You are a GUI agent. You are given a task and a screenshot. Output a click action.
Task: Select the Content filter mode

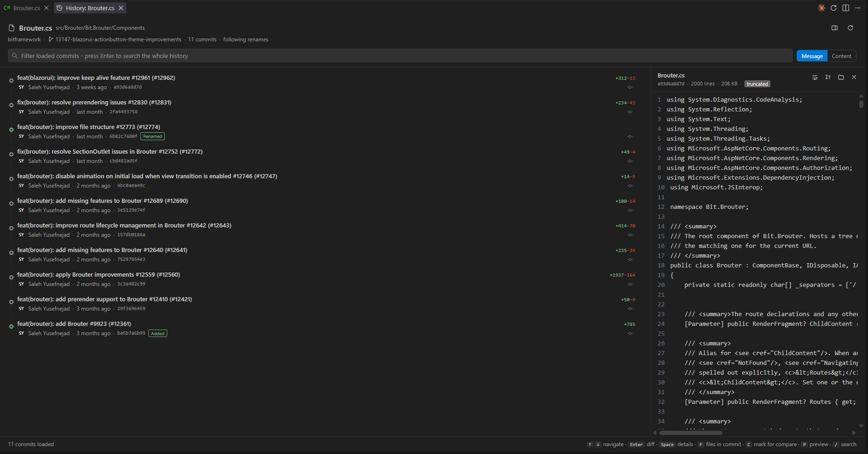tap(842, 56)
